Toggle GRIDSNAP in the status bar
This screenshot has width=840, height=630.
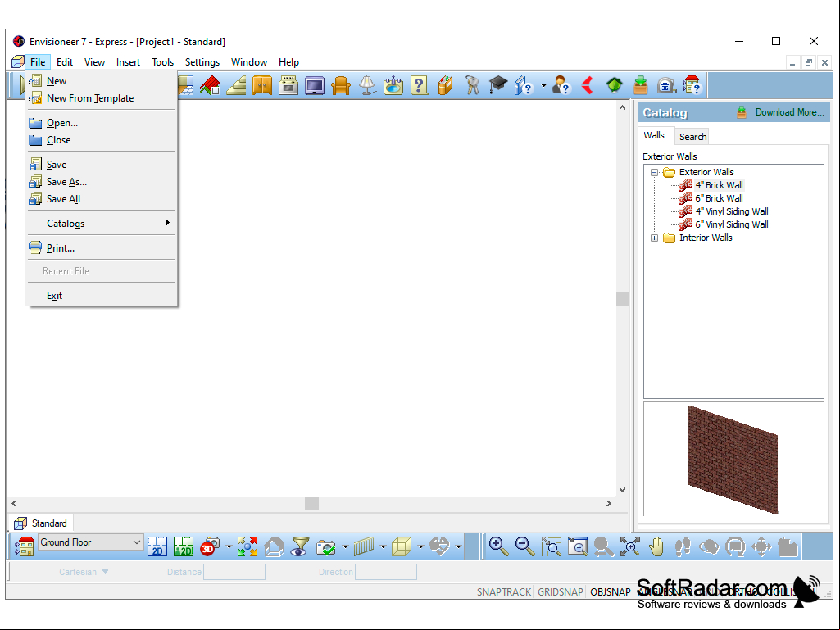tap(560, 592)
